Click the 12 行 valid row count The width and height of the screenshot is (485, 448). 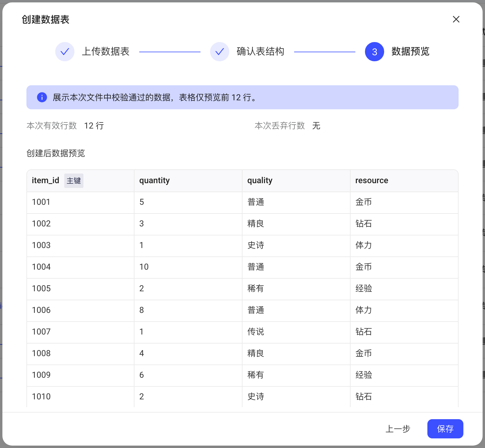click(94, 126)
